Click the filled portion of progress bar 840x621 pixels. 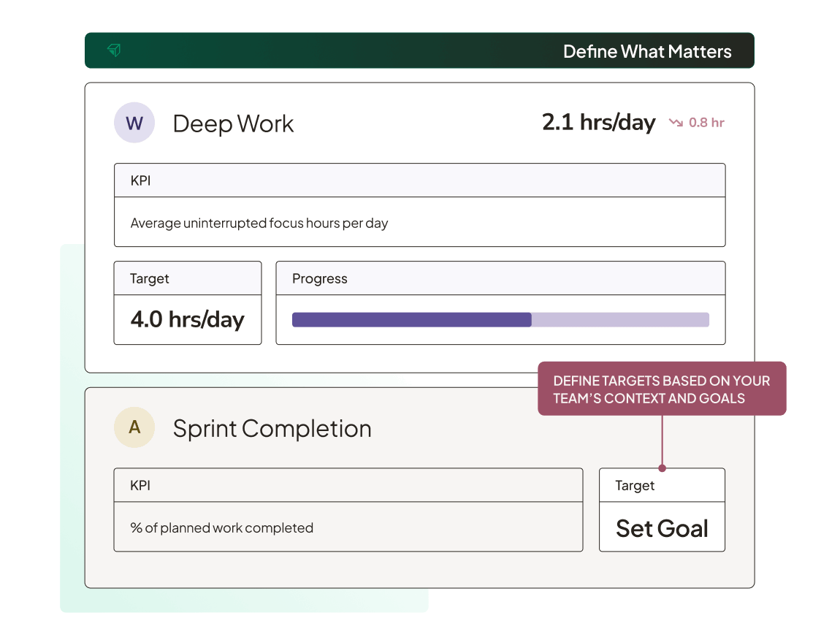pos(411,319)
